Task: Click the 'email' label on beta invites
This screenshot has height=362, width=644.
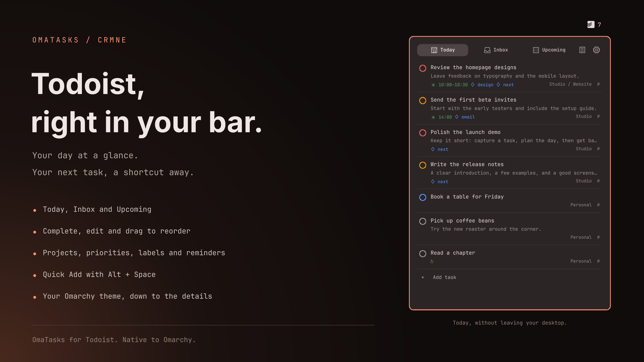Action: coord(468,117)
